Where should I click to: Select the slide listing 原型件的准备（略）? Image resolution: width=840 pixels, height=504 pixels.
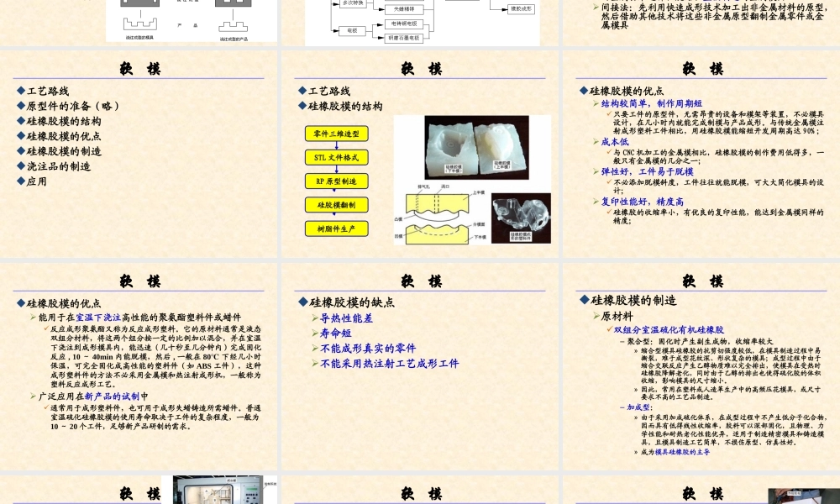pyautogui.click(x=139, y=154)
